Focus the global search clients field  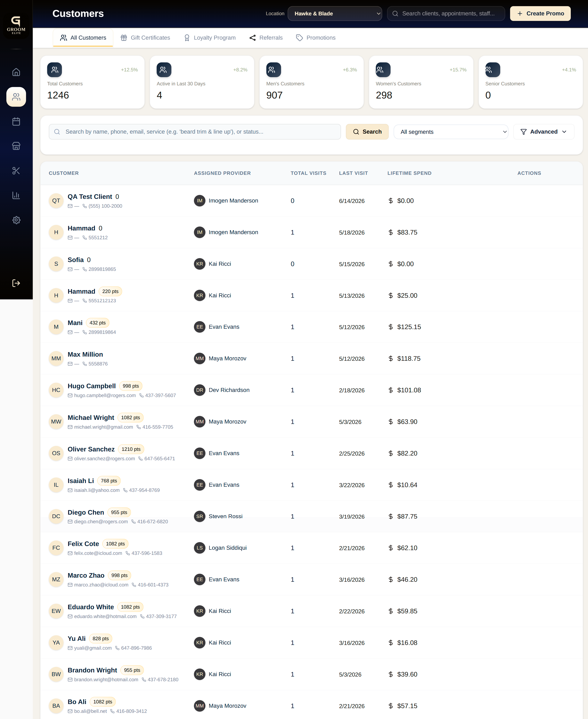[x=446, y=14]
